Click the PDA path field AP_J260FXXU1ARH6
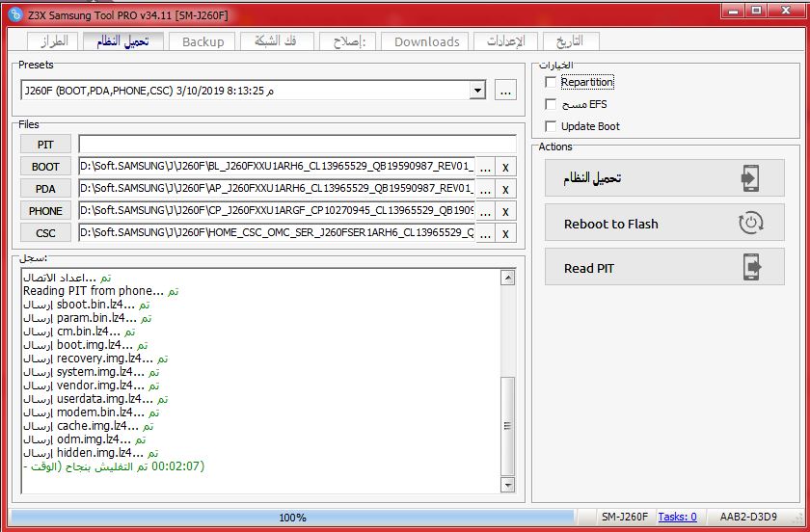Screen dimensions: 810x532 [x=277, y=189]
